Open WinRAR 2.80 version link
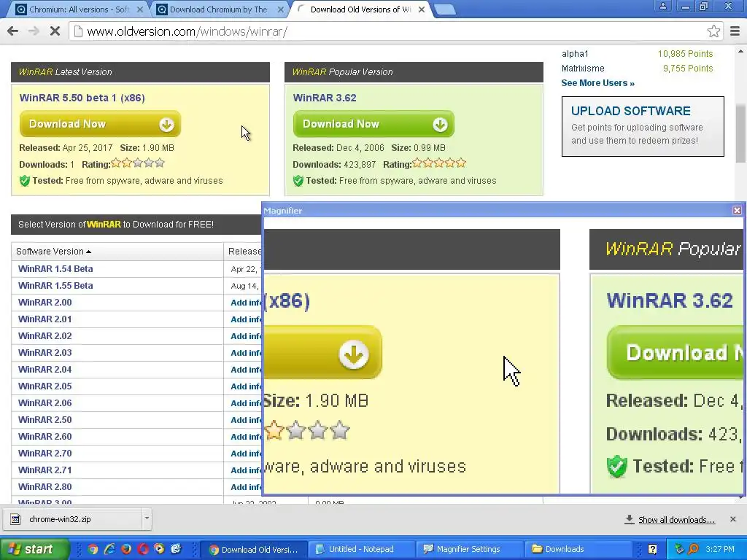The image size is (747, 560). click(44, 487)
